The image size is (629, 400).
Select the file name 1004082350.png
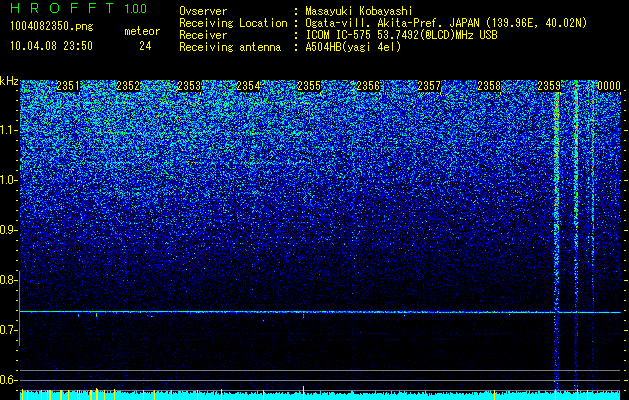[x=52, y=27]
